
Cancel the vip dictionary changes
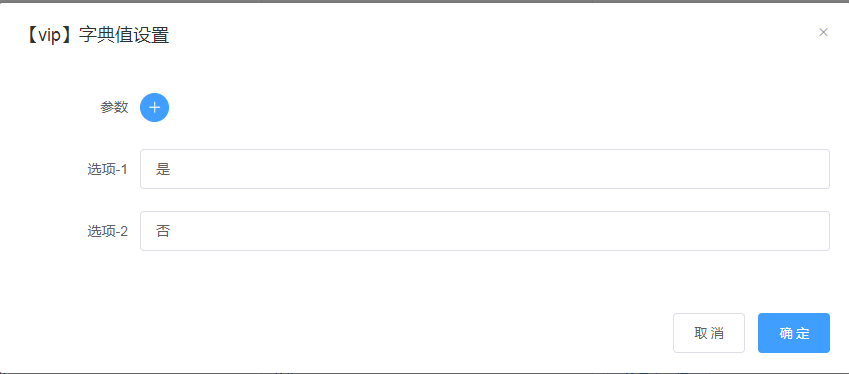click(709, 333)
